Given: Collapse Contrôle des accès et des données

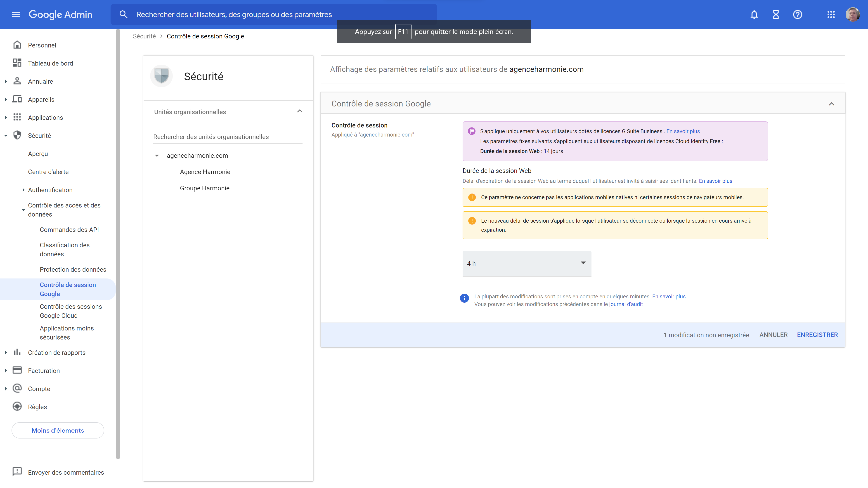Looking at the screenshot, I should pos(23,210).
